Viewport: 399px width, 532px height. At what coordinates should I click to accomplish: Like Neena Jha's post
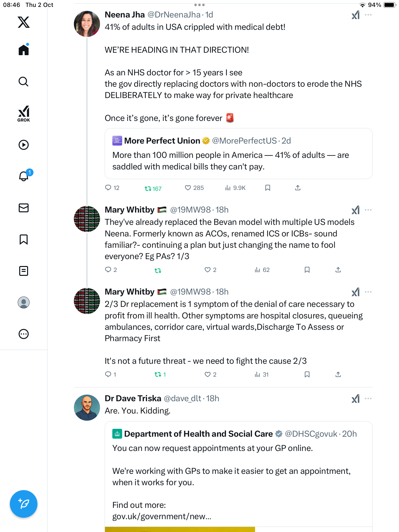[188, 188]
